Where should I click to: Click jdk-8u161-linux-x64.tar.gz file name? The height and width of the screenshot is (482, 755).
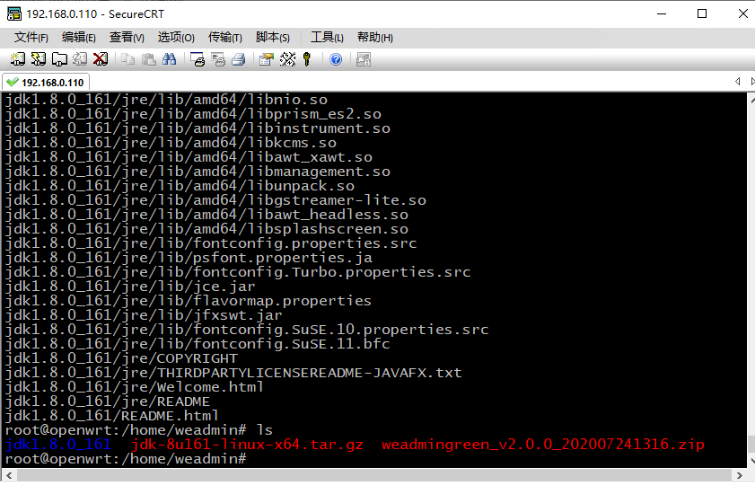click(x=247, y=444)
